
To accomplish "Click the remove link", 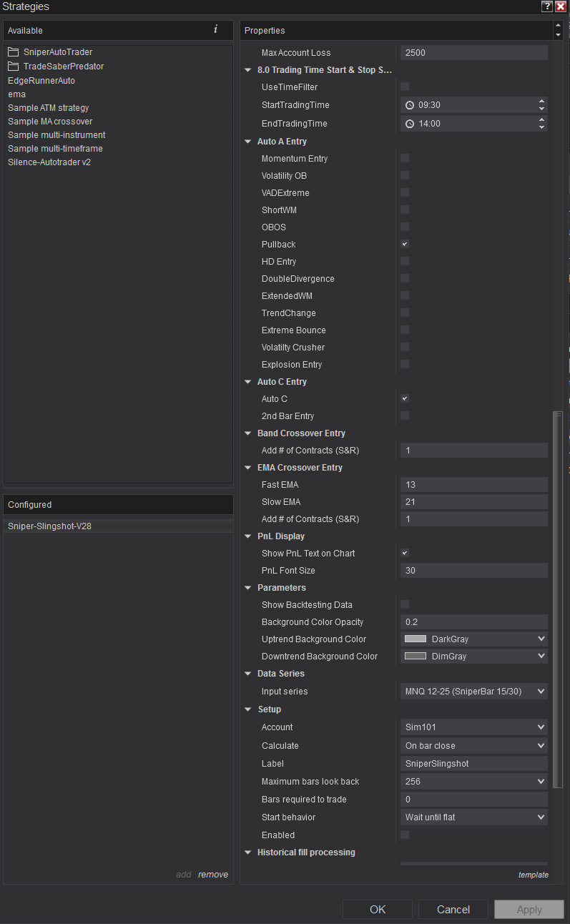I will (x=213, y=875).
